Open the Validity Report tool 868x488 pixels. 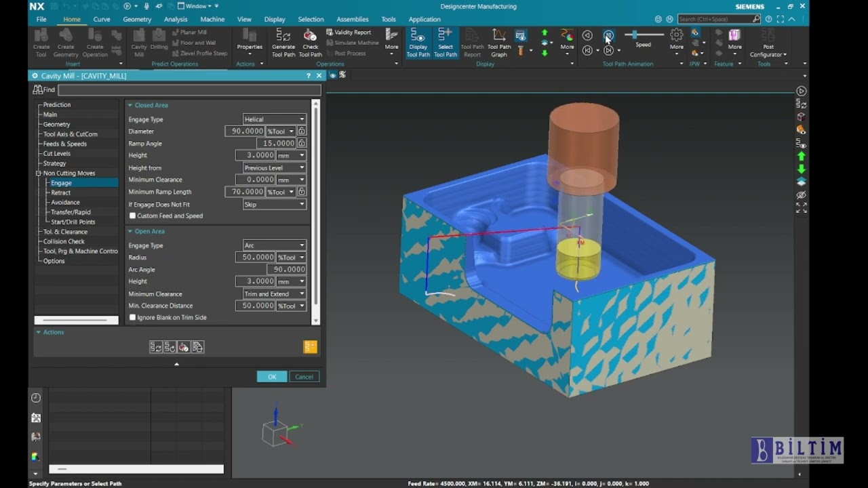click(349, 32)
